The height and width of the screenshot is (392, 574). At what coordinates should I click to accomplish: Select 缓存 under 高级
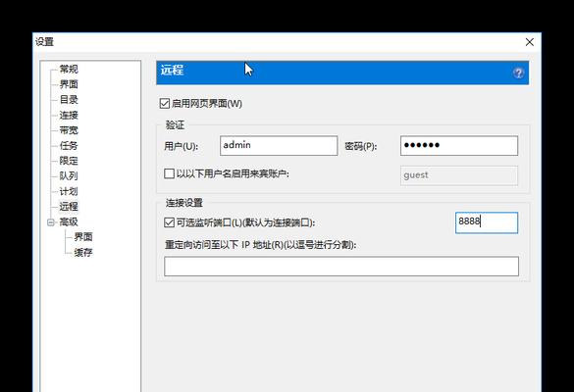click(83, 252)
